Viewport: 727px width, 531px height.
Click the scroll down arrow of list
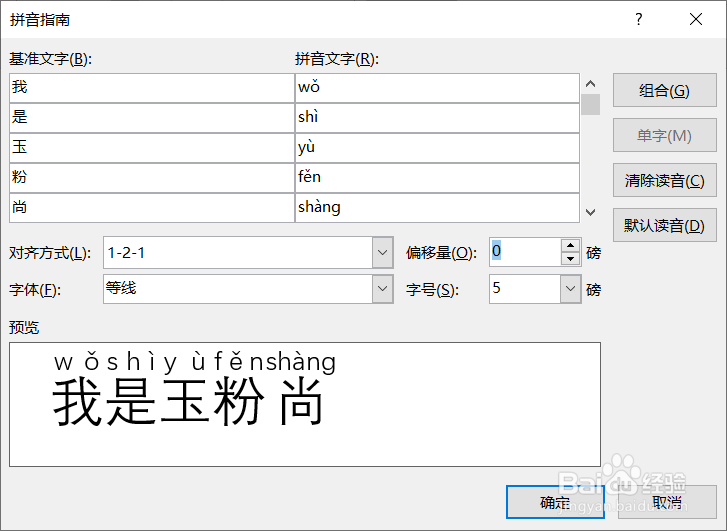(590, 212)
